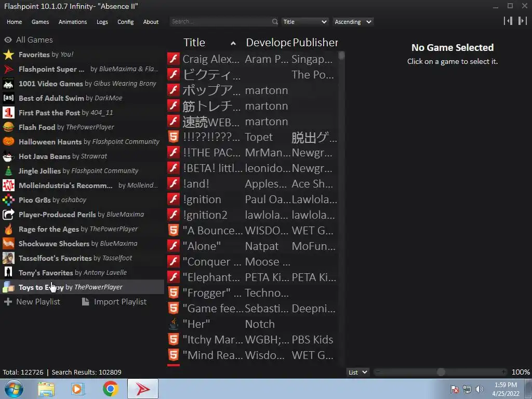Select "Mind Rea..." Wisdo row
The width and height of the screenshot is (532, 399).
click(x=252, y=355)
